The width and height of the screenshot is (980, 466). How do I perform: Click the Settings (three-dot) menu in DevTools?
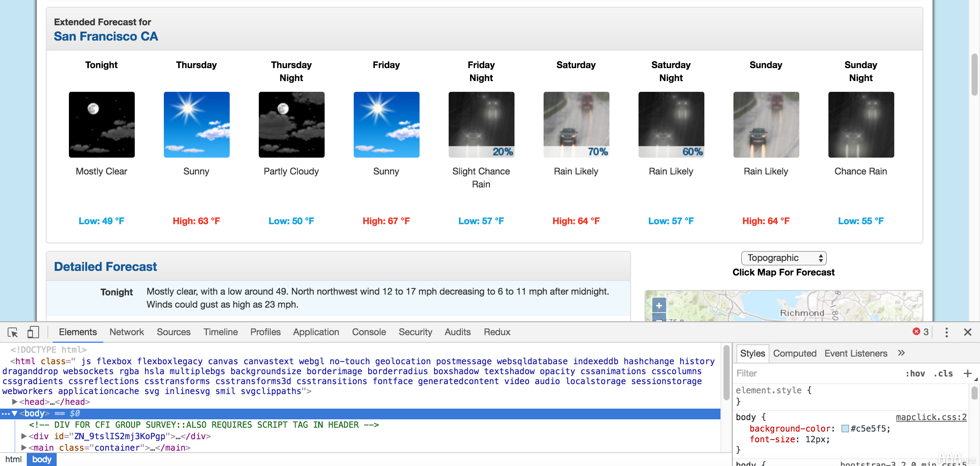coord(948,332)
